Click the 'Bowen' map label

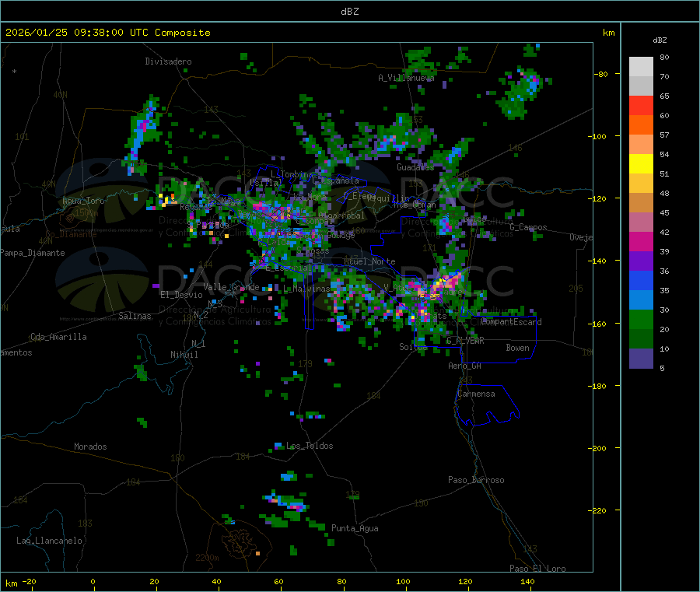[x=517, y=348]
